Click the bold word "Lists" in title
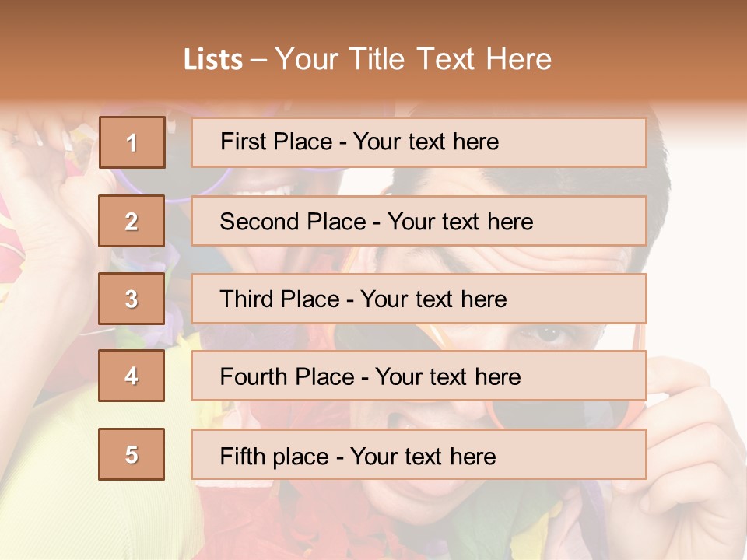The width and height of the screenshot is (747, 560). 212,60
